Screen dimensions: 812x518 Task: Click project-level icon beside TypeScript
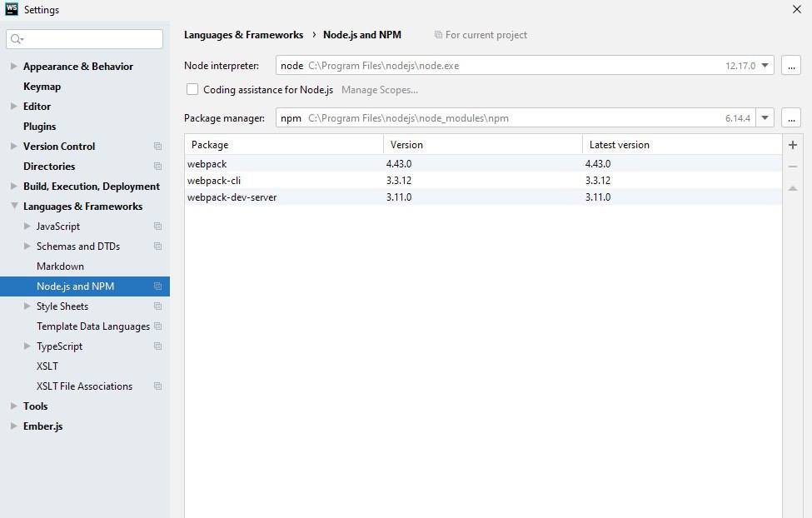158,346
